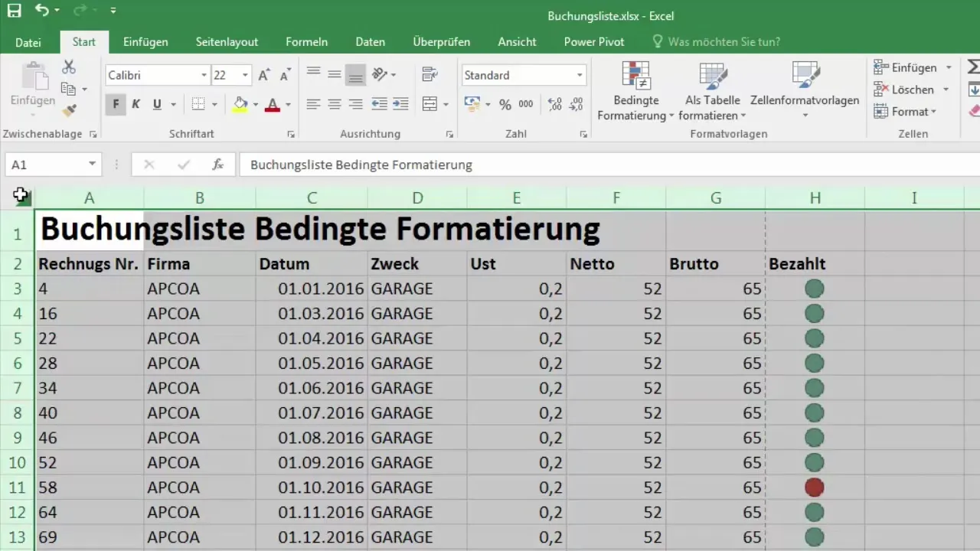
Task: Open the font color dropdown arrow
Action: (288, 104)
